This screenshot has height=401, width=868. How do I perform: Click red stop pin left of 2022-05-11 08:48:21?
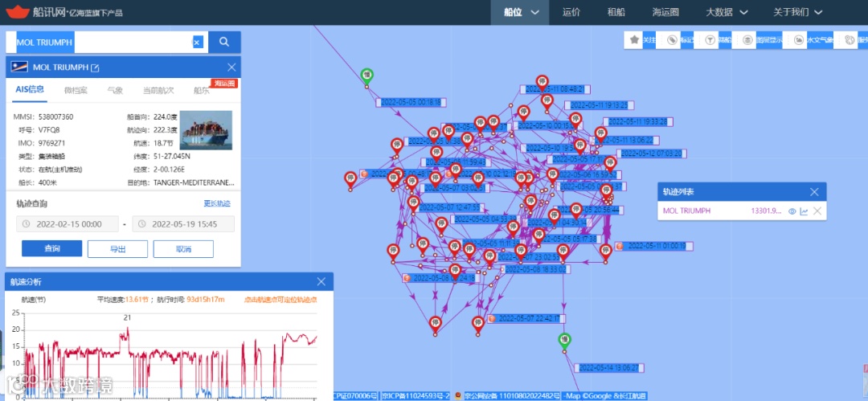pyautogui.click(x=542, y=82)
